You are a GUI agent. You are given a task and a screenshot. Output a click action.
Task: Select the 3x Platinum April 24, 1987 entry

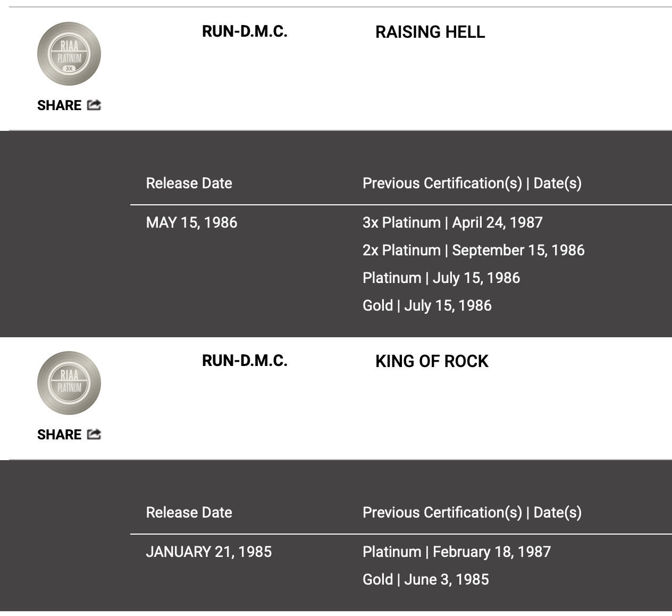point(452,222)
